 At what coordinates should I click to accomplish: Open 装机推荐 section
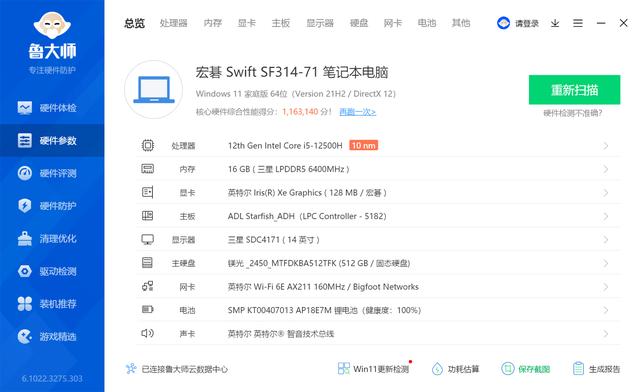[x=52, y=304]
